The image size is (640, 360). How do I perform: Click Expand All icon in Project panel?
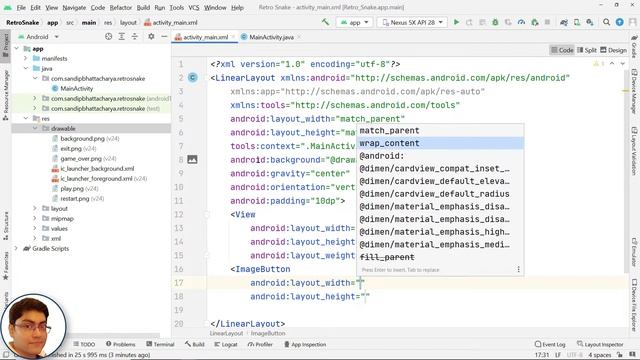[122, 37]
